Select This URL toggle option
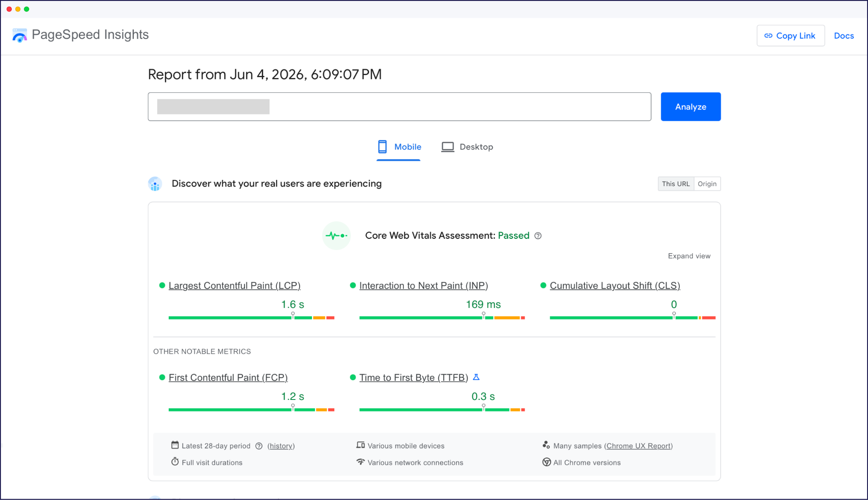Viewport: 868px width, 500px height. [x=676, y=184]
